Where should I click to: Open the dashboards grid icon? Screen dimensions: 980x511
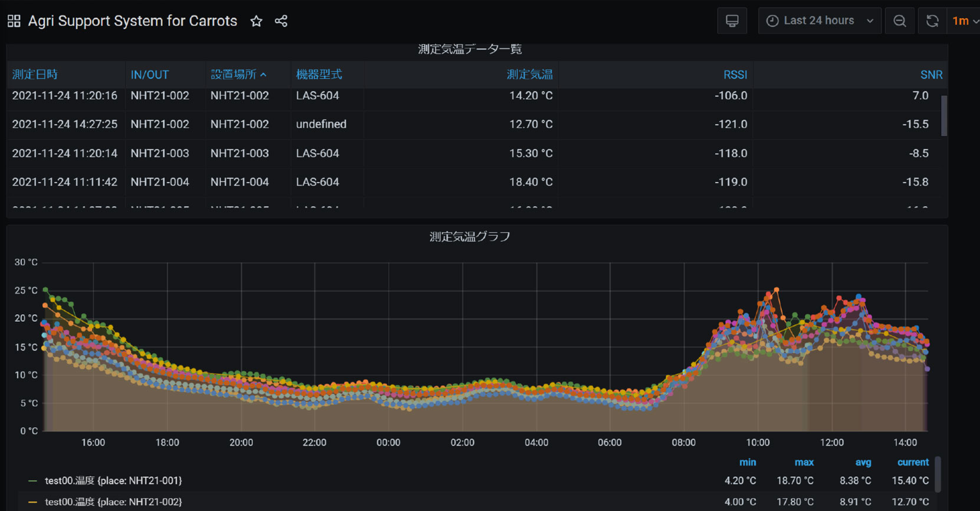click(x=14, y=21)
